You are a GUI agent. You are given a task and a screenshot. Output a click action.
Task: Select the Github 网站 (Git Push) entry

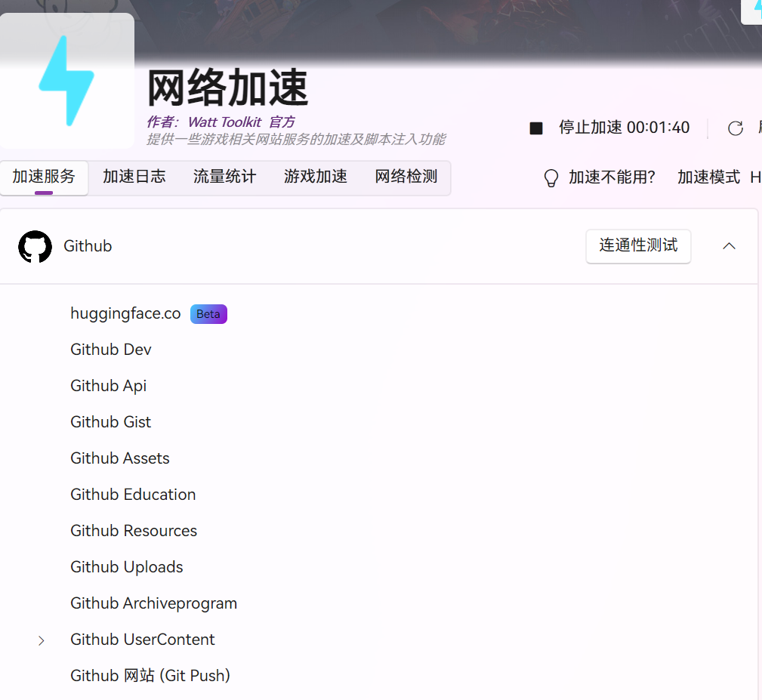tap(150, 676)
